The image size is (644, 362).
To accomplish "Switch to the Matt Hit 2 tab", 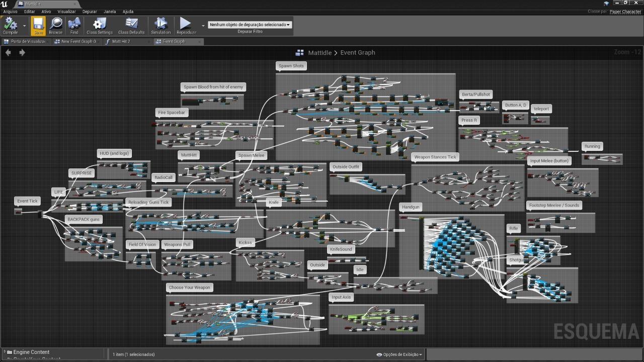I will [x=121, y=42].
